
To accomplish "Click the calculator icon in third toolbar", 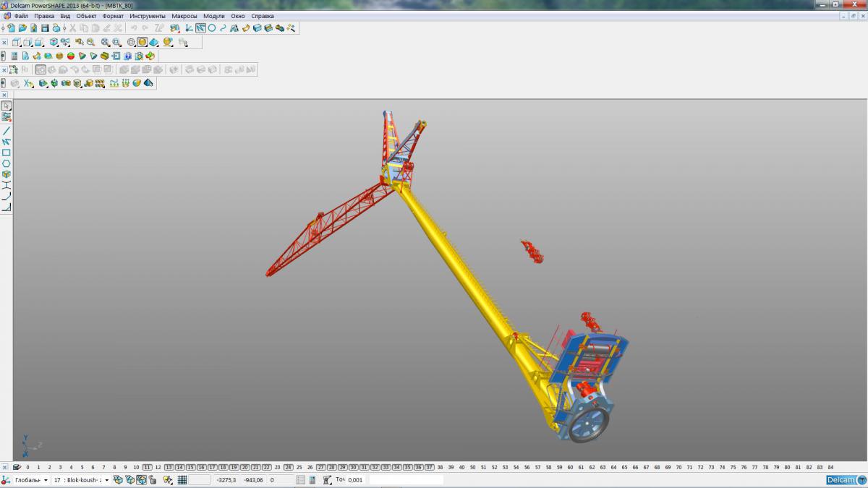I will [x=14, y=56].
